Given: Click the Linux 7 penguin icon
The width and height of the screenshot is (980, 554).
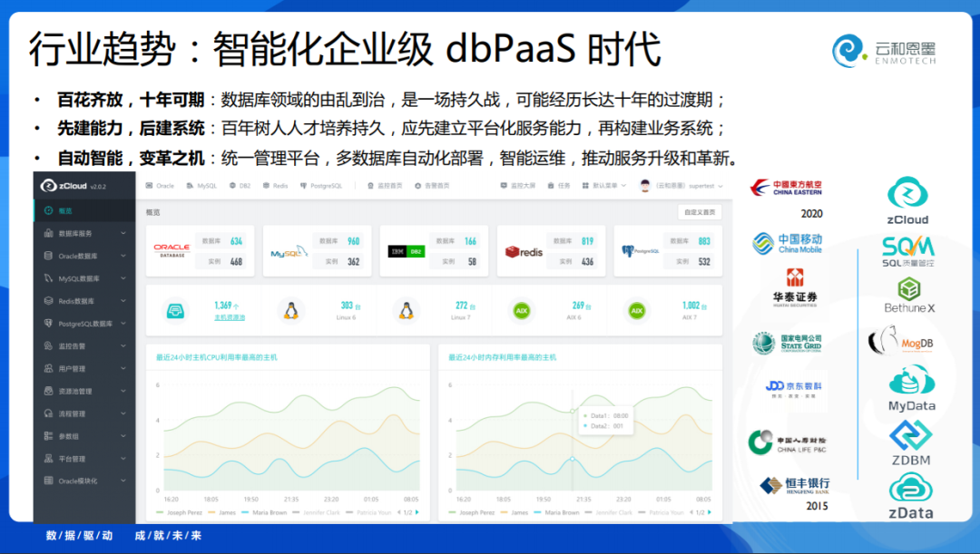Looking at the screenshot, I should (x=407, y=310).
